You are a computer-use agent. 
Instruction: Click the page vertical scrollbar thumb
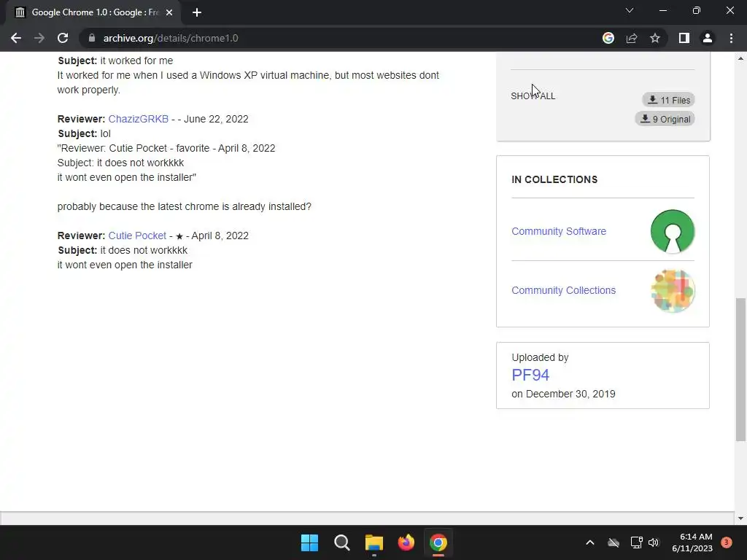coord(740,370)
